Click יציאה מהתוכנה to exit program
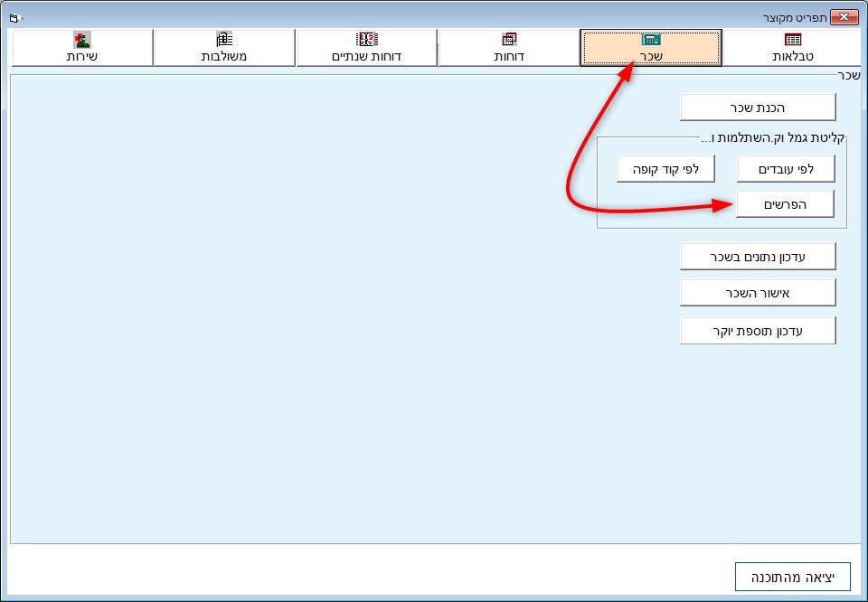Image resolution: width=868 pixels, height=602 pixels. coord(793,577)
